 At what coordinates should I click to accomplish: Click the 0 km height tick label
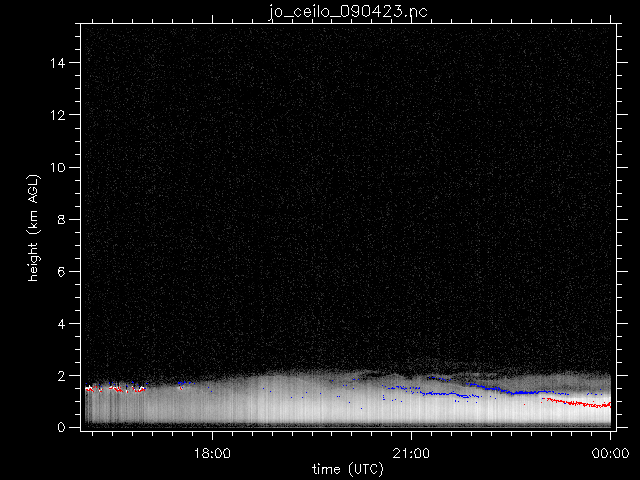[64, 427]
